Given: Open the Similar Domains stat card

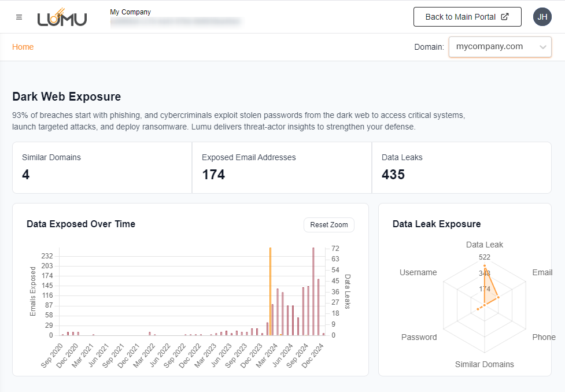Looking at the screenshot, I should [x=102, y=168].
